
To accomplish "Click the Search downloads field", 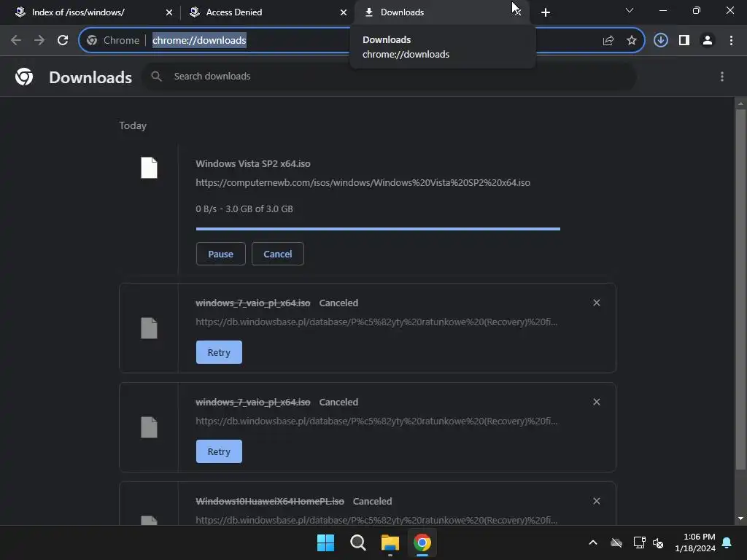I will (x=390, y=76).
